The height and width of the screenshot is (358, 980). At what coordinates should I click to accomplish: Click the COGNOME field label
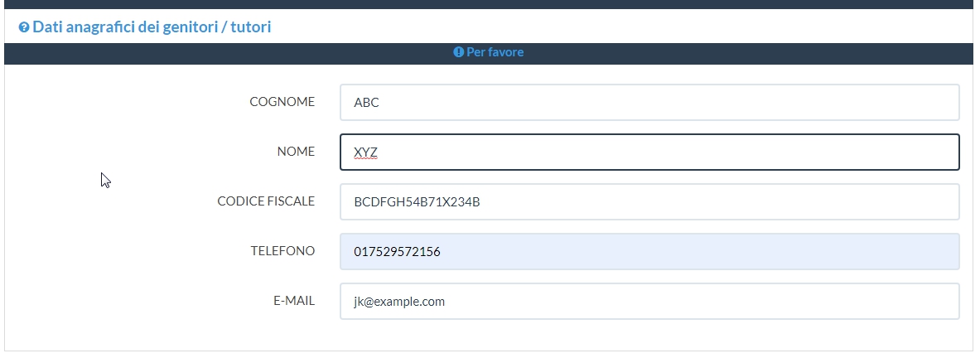282,102
